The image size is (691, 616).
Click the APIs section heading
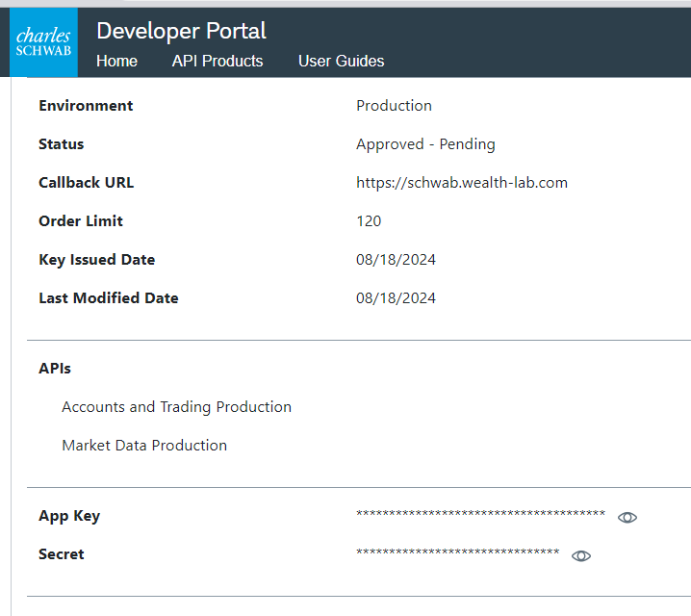point(55,368)
